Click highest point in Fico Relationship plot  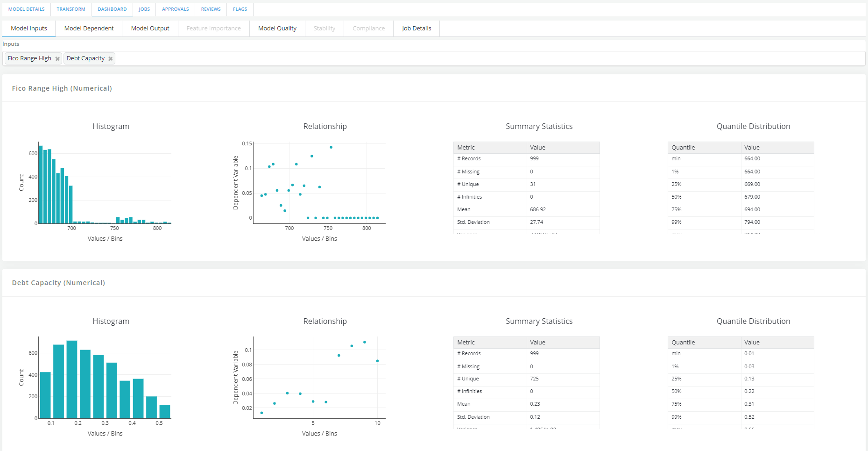[x=331, y=147]
